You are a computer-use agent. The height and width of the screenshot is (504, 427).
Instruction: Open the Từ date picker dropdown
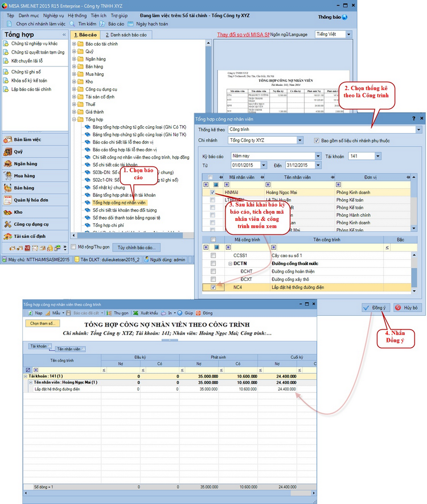tap(264, 165)
